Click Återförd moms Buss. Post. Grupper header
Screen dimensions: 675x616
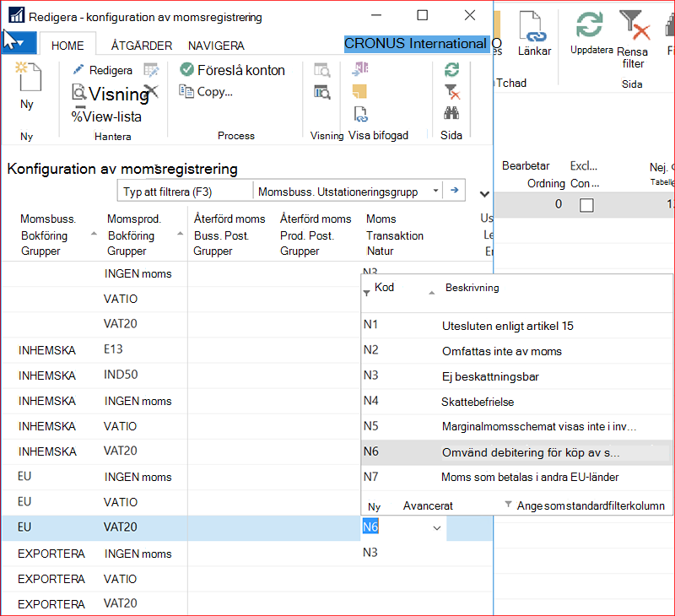tap(229, 235)
